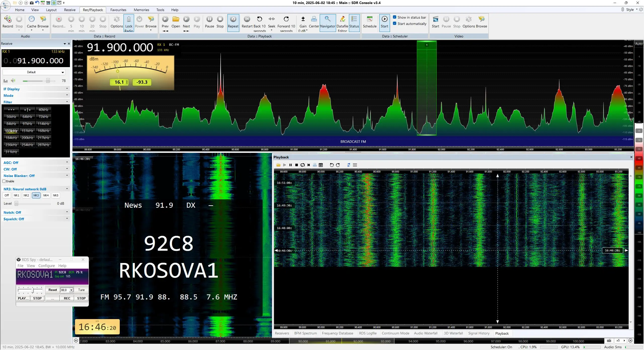Enable the Noise Blanker checkbox

4,181
